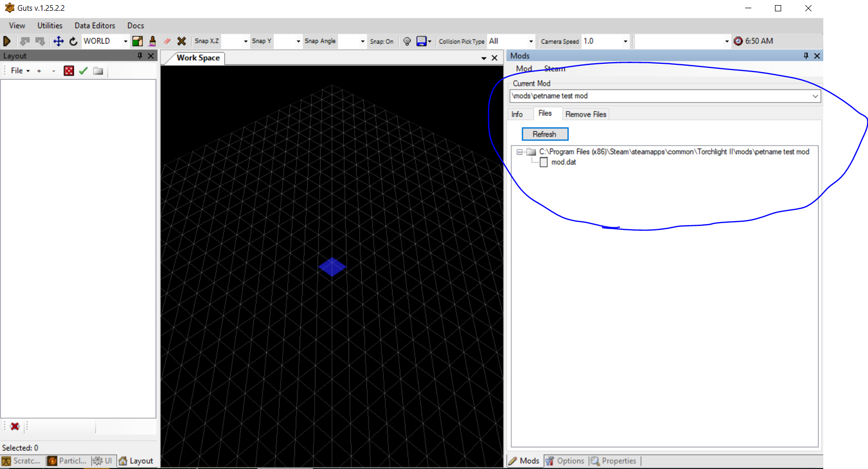The width and height of the screenshot is (868, 469).
Task: Close the Work Space document tab
Action: click(494, 58)
